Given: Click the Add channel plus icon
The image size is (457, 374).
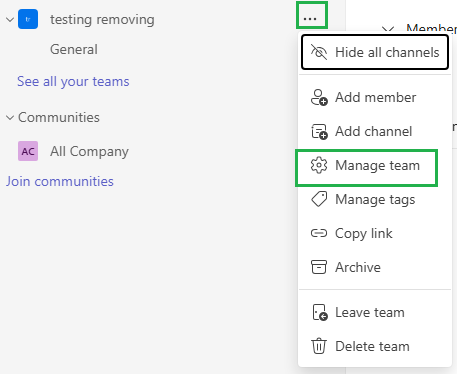Looking at the screenshot, I should (x=319, y=131).
